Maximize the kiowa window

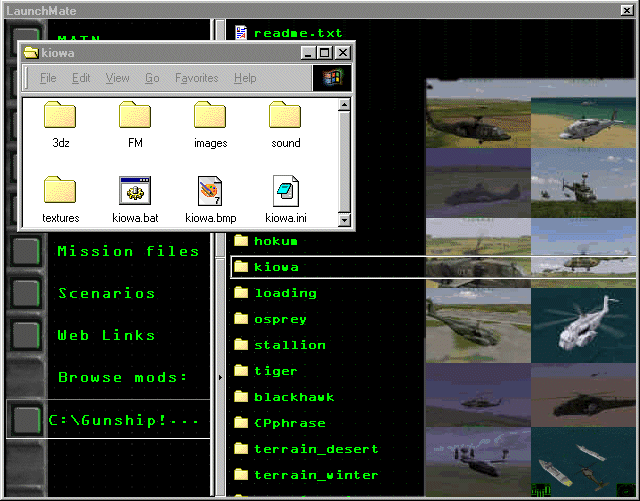coord(324,53)
